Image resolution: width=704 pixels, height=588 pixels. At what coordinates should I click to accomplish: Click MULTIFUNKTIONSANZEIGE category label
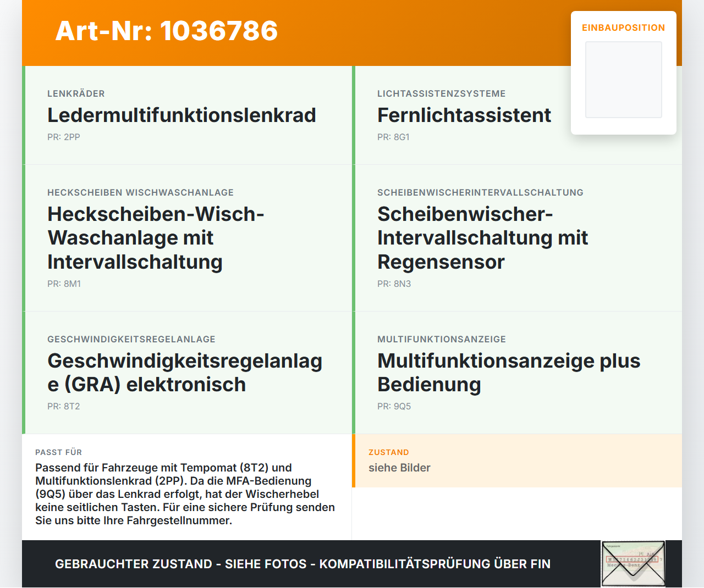(442, 339)
